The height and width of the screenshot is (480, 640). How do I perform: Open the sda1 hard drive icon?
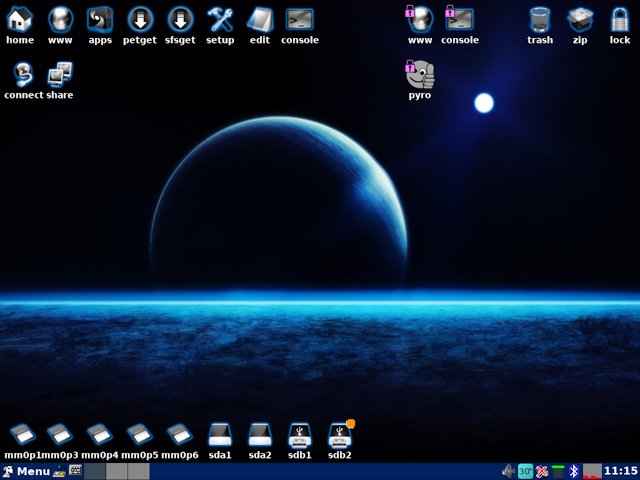click(x=220, y=435)
